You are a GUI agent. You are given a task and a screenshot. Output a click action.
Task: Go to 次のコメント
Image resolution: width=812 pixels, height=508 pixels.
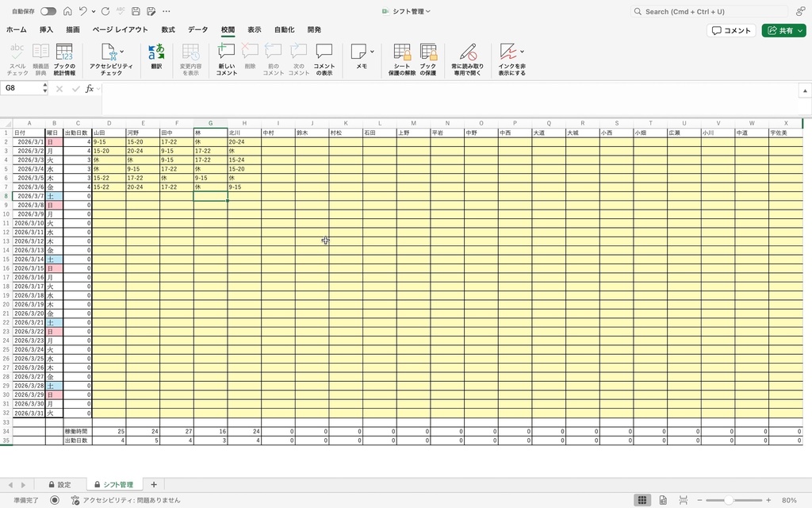[298, 59]
